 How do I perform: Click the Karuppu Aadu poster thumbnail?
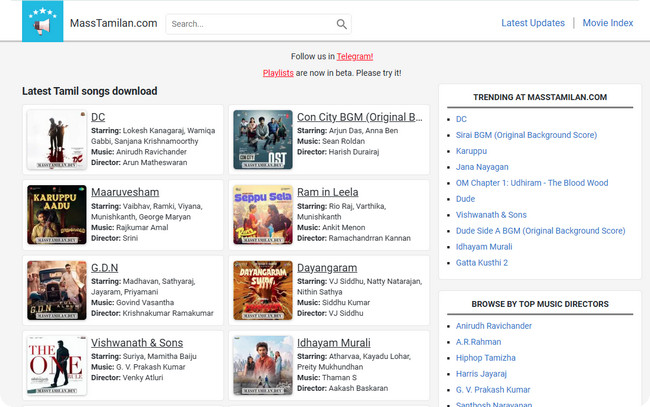tap(57, 215)
